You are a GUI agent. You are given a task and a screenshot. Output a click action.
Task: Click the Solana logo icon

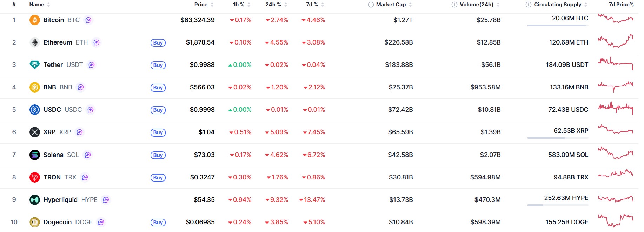[x=34, y=155]
